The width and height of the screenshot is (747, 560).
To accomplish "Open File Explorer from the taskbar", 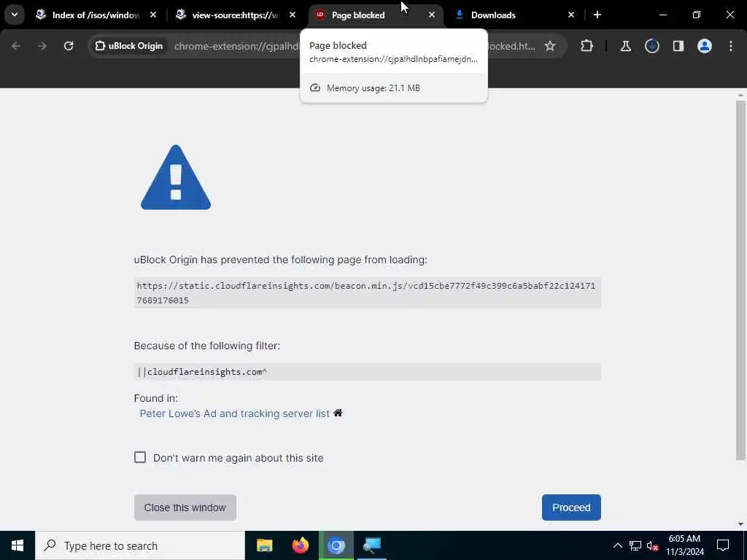I will pyautogui.click(x=264, y=545).
